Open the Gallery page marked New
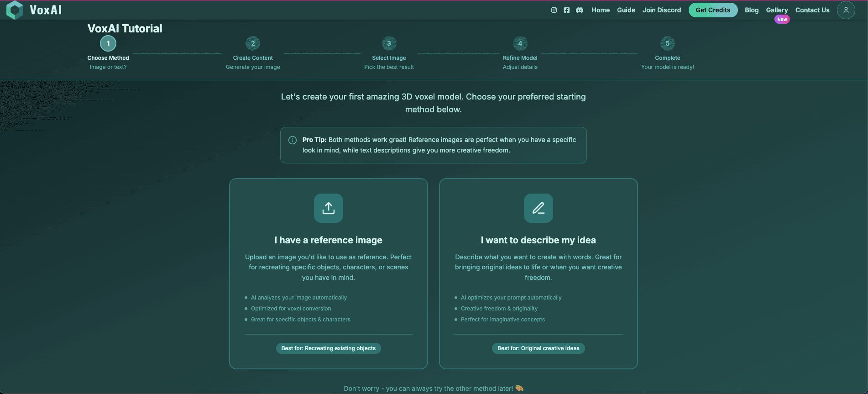The image size is (868, 394). tap(777, 10)
